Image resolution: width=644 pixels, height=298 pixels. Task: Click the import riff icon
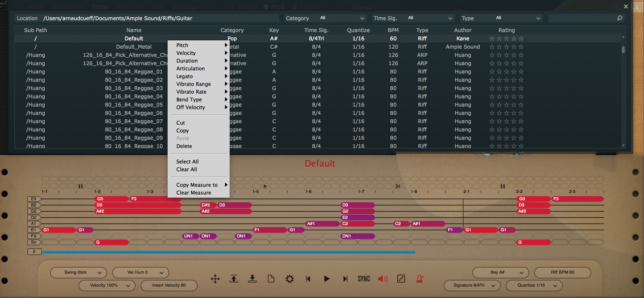click(252, 279)
